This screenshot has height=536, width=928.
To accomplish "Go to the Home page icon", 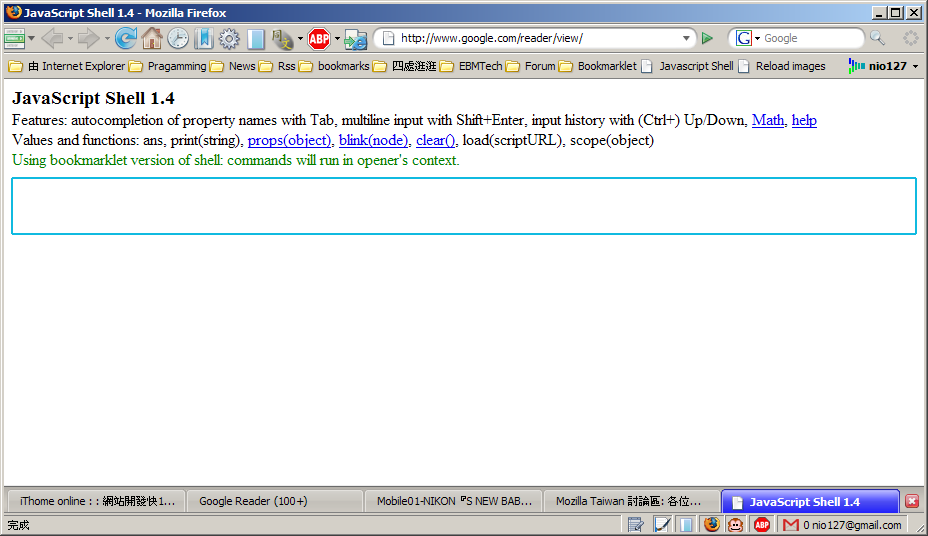I will click(x=152, y=38).
